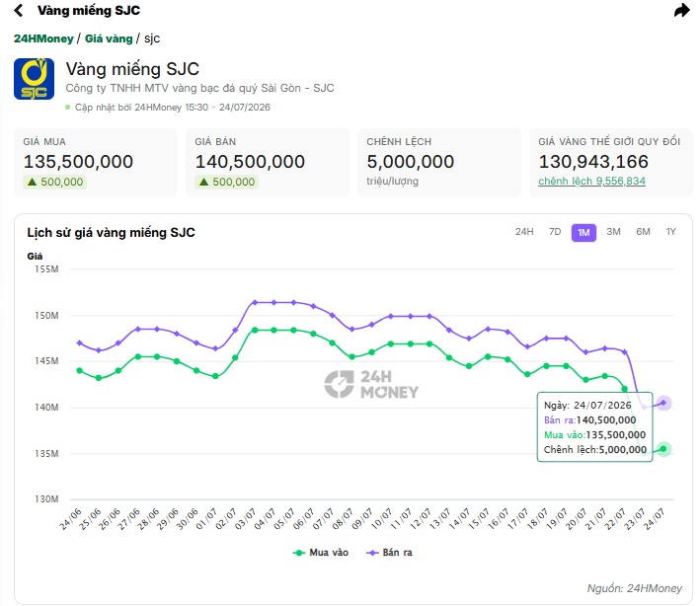Switch chart range to 7D
This screenshot has width=700, height=606.
click(x=555, y=232)
